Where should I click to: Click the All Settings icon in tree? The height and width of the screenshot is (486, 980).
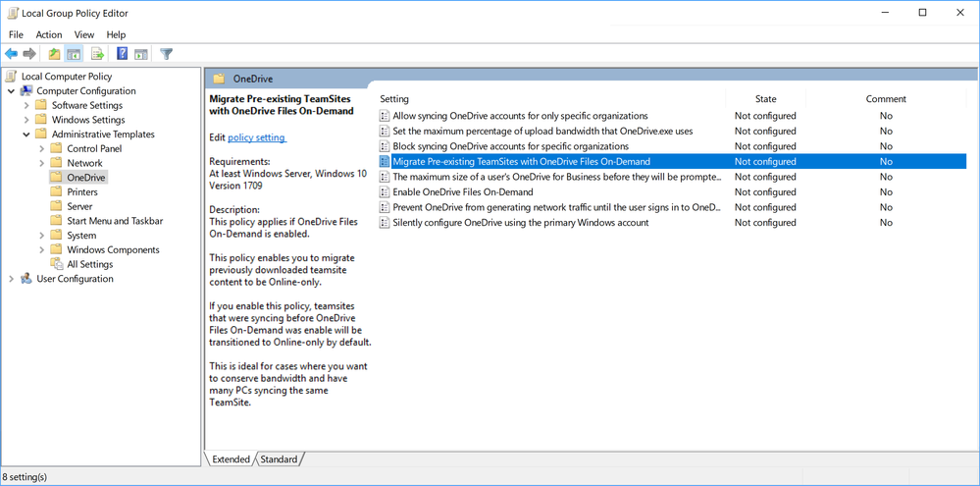(56, 264)
